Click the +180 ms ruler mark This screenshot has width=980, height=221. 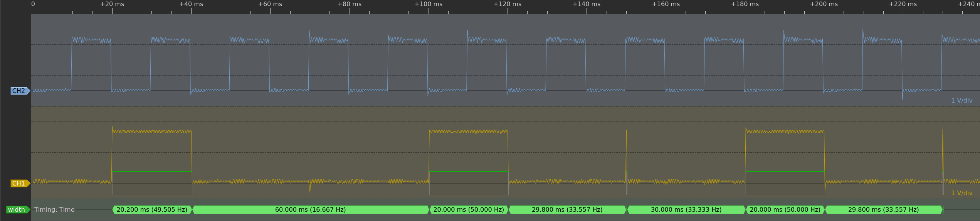745,4
